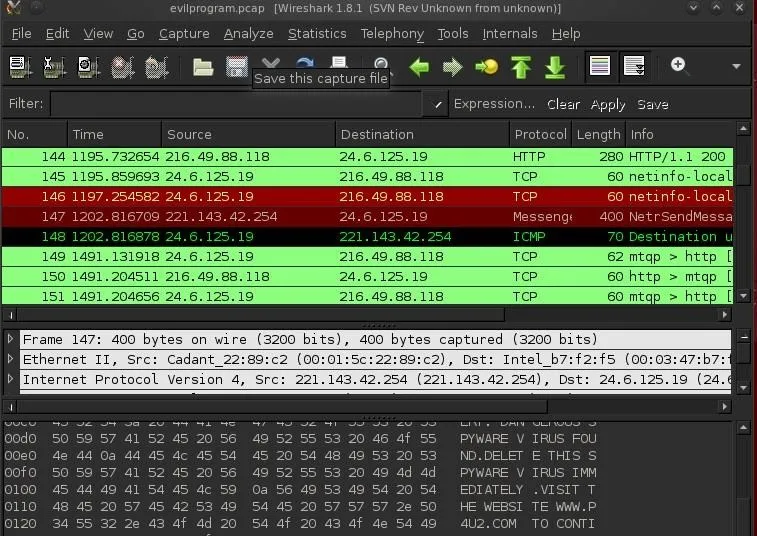Open the Edit menu
Screen dimensions: 757x536
click(x=57, y=33)
